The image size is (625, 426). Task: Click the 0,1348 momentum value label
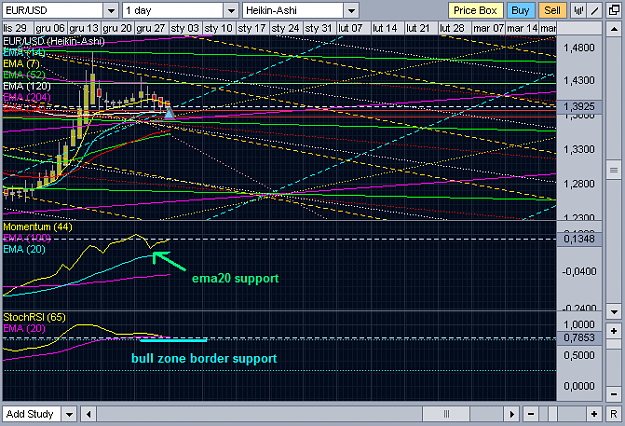[579, 239]
